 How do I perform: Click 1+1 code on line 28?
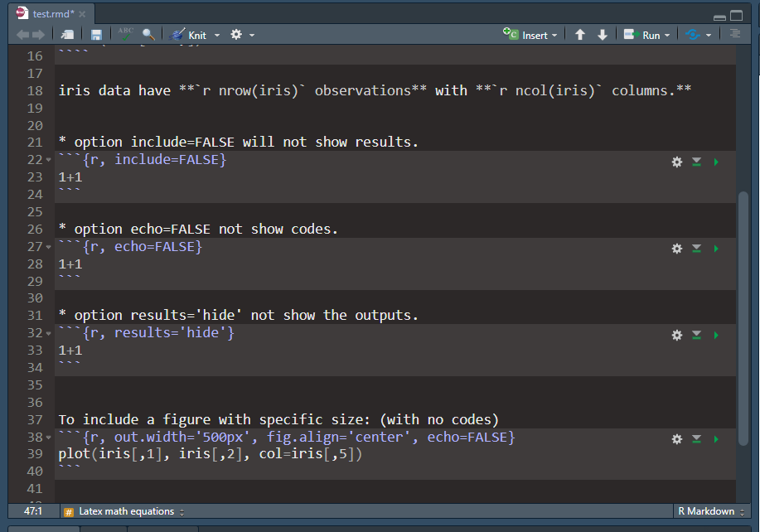70,264
